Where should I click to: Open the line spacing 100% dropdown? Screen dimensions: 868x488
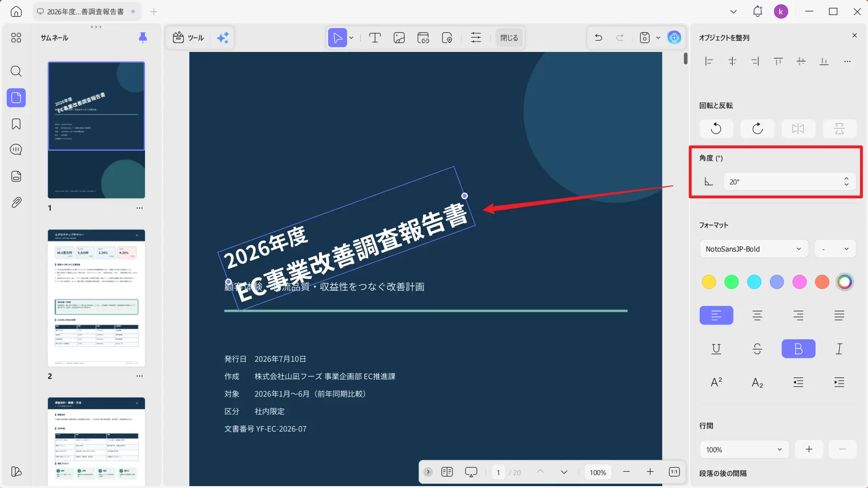pos(744,449)
